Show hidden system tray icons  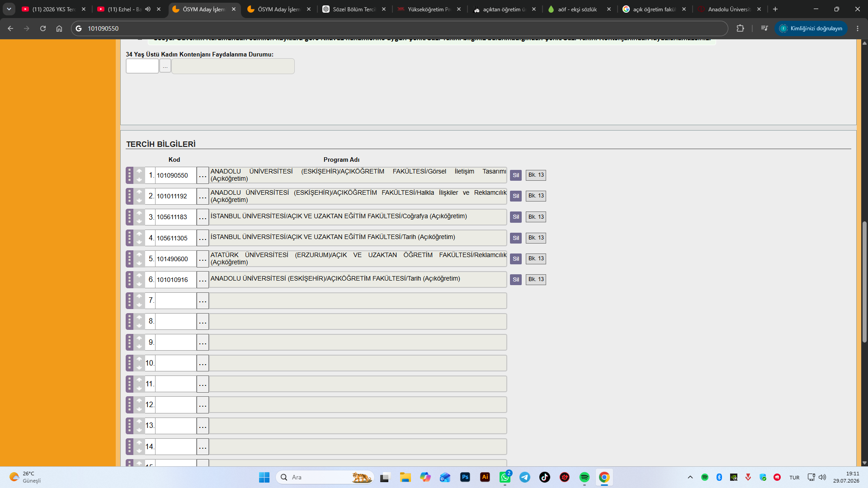point(690,477)
